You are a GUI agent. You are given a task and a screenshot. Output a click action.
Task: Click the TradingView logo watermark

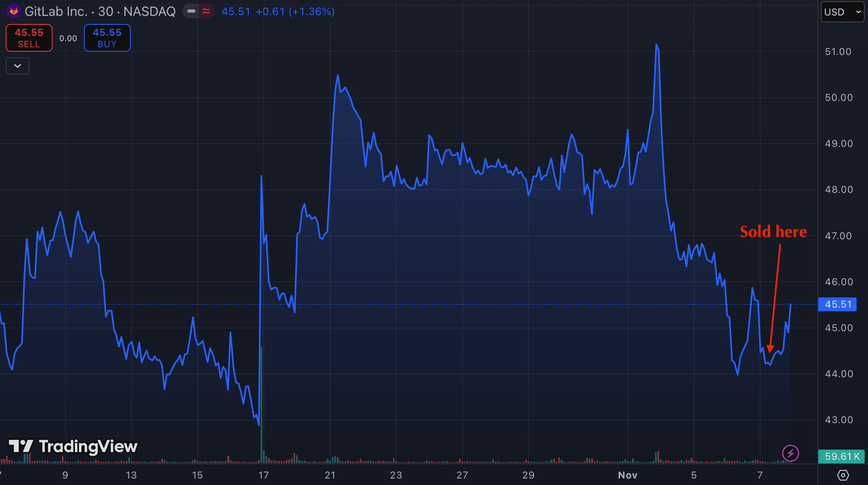73,446
